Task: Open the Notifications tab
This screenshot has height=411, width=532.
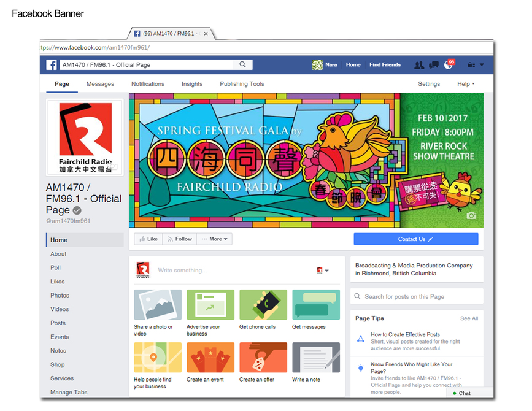Action: click(148, 84)
